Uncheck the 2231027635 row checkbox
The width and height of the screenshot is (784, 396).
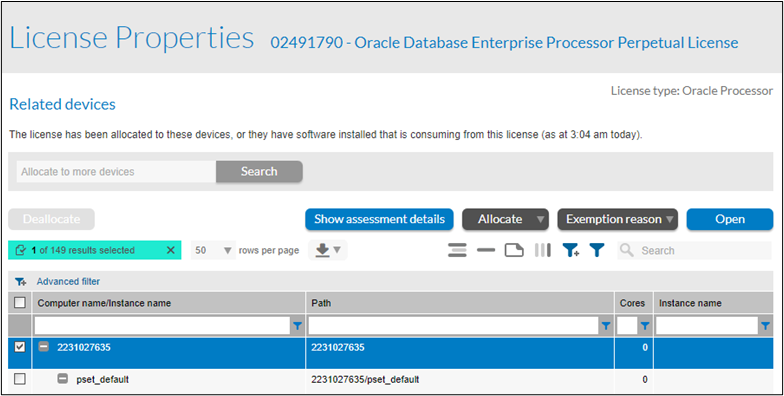(20, 347)
